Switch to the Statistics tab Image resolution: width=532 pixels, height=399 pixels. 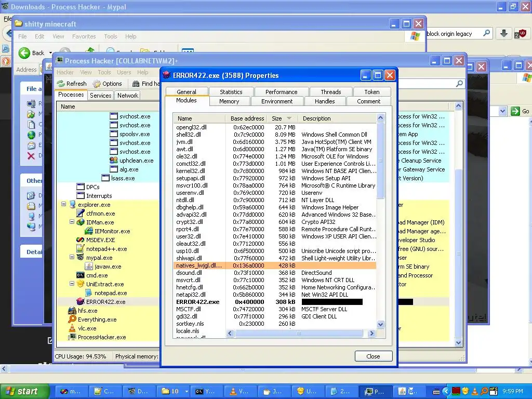(231, 92)
